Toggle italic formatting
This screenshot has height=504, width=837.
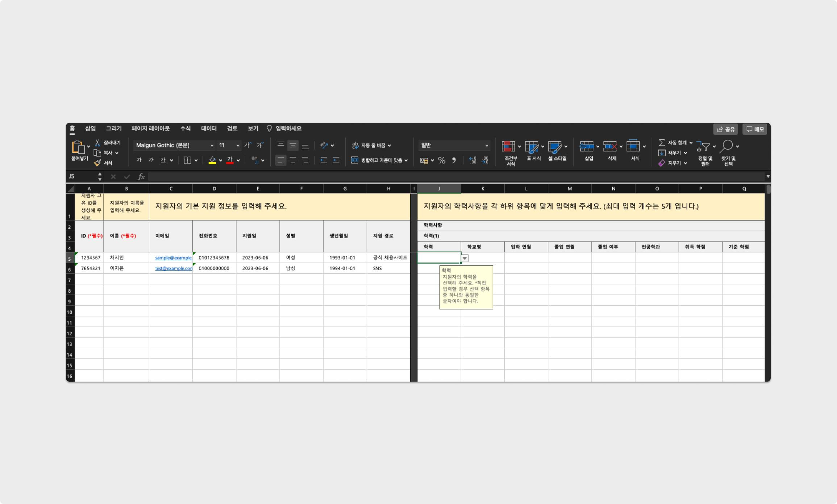151,160
